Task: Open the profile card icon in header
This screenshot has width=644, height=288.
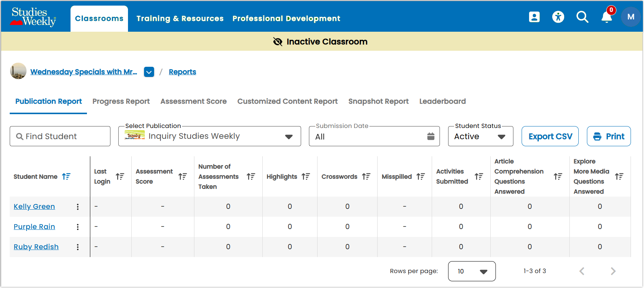Action: [x=534, y=17]
